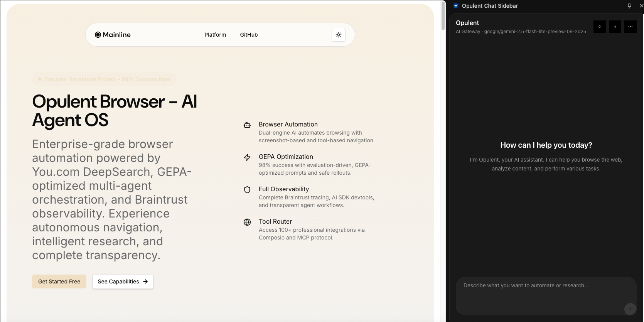
Task: Click the Get Started Free button
Action: 59,282
